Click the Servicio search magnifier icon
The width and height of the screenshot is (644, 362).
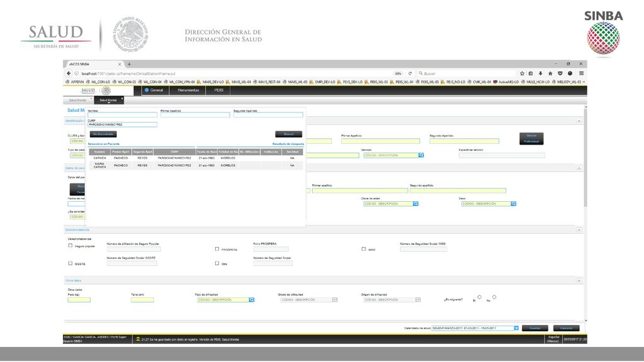pyautogui.click(x=421, y=155)
